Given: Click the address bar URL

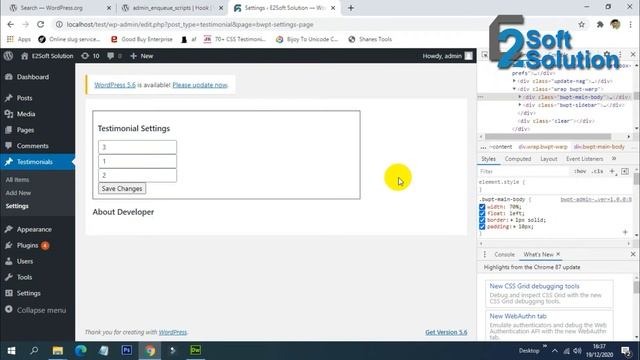Looking at the screenshot, I should coord(190,24).
